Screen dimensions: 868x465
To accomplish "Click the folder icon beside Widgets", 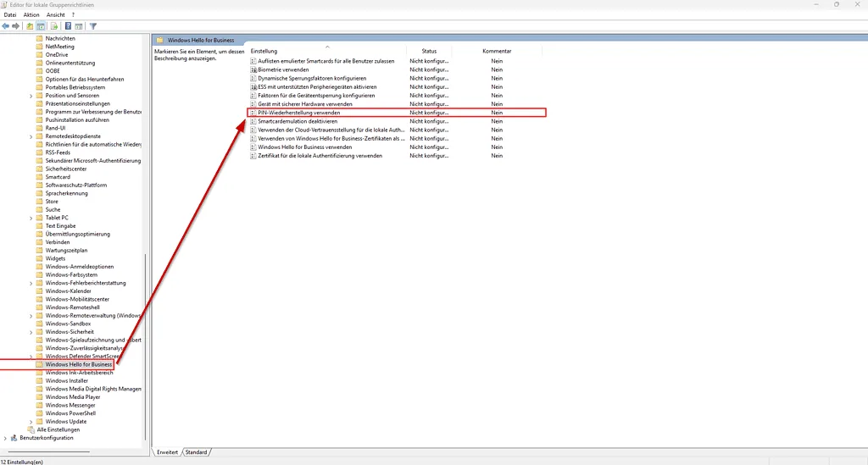I will click(x=39, y=258).
